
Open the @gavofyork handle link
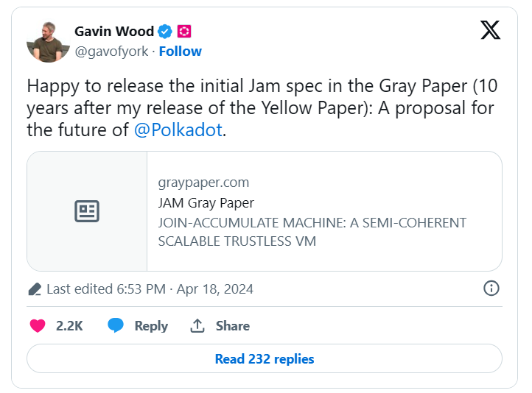pyautogui.click(x=111, y=51)
